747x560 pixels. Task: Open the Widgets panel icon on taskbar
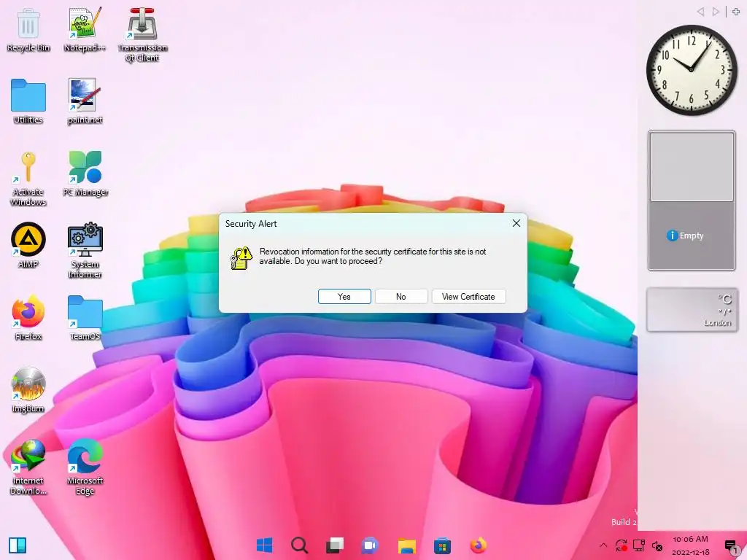18,545
